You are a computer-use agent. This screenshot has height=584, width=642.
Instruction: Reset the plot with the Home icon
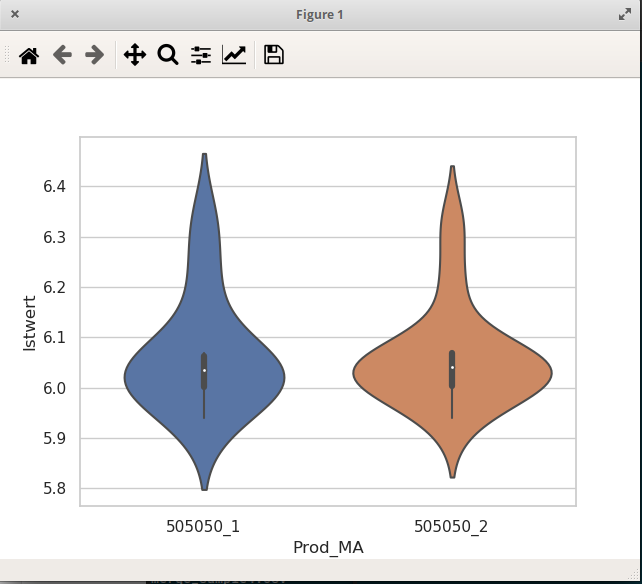(x=29, y=55)
